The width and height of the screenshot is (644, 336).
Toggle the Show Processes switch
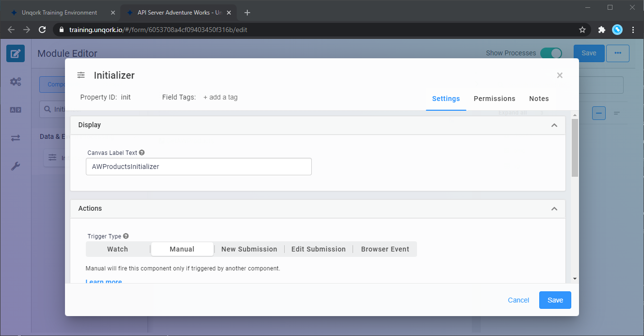(551, 53)
